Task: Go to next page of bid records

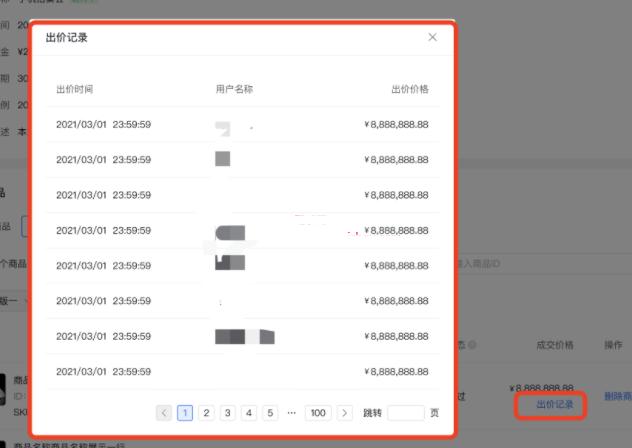Action: 344,412
